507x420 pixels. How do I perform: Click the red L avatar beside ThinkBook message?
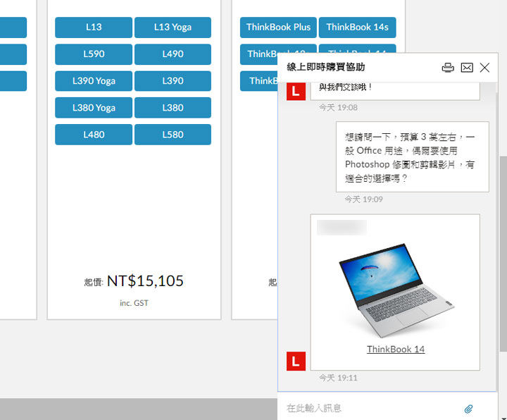pyautogui.click(x=296, y=361)
